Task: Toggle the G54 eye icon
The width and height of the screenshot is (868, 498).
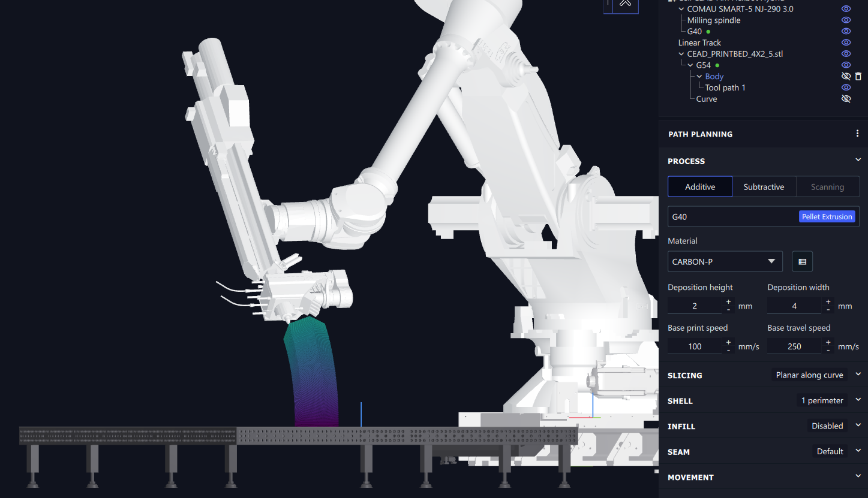Action: (846, 65)
